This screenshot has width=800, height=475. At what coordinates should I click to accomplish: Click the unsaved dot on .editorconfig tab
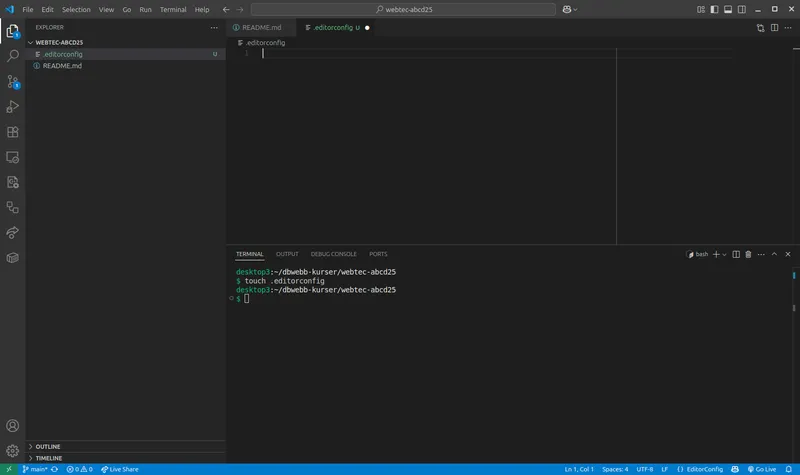(x=367, y=28)
